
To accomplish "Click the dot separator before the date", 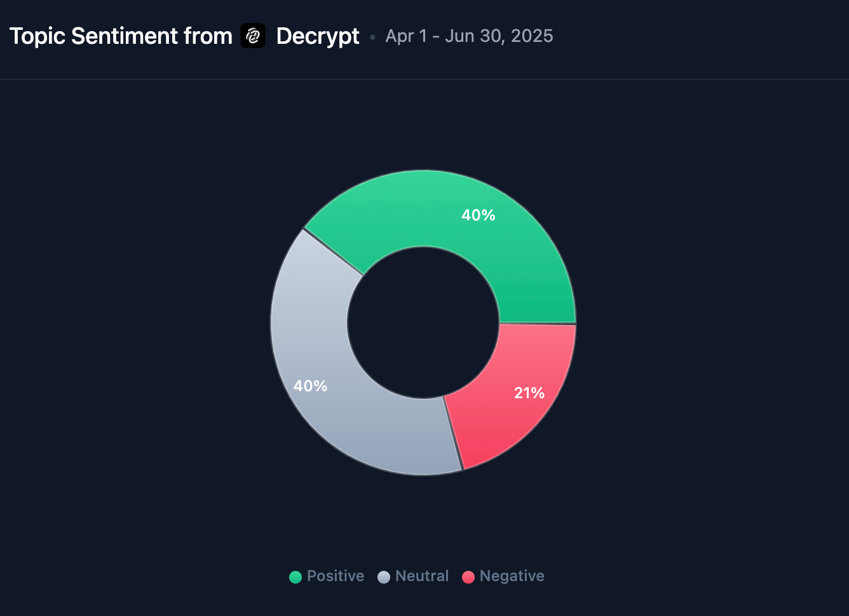I will pyautogui.click(x=372, y=37).
